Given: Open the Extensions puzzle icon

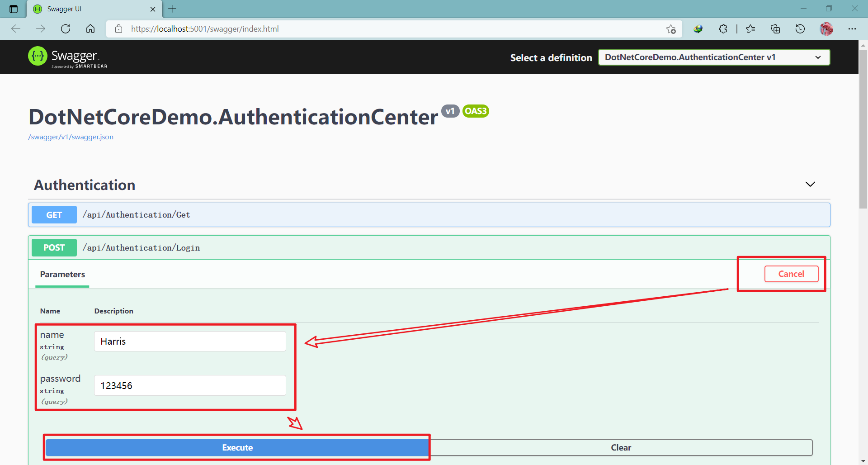Looking at the screenshot, I should coord(723,29).
